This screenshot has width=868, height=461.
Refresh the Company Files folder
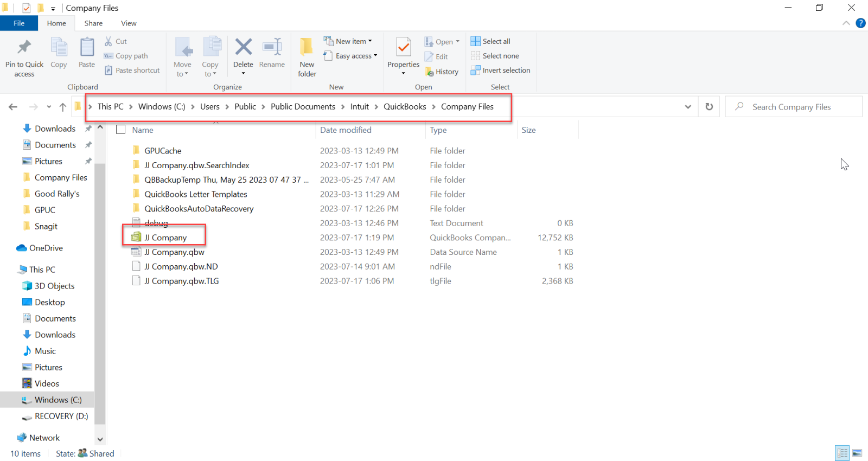pyautogui.click(x=709, y=107)
